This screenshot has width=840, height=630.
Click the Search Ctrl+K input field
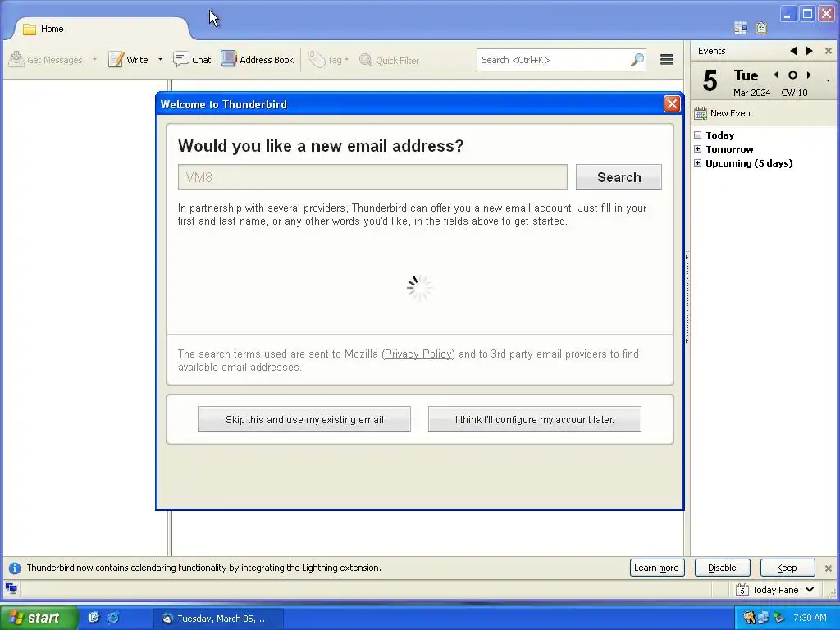[554, 60]
